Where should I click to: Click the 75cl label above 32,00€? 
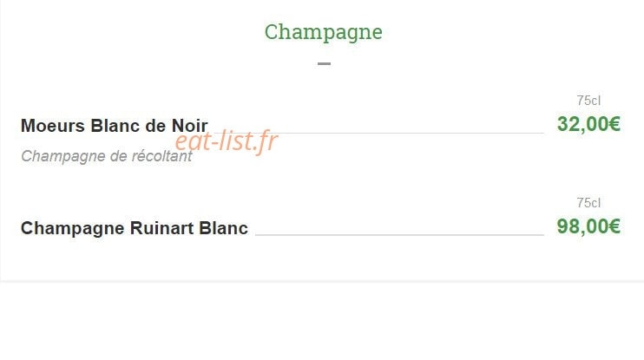point(588,101)
